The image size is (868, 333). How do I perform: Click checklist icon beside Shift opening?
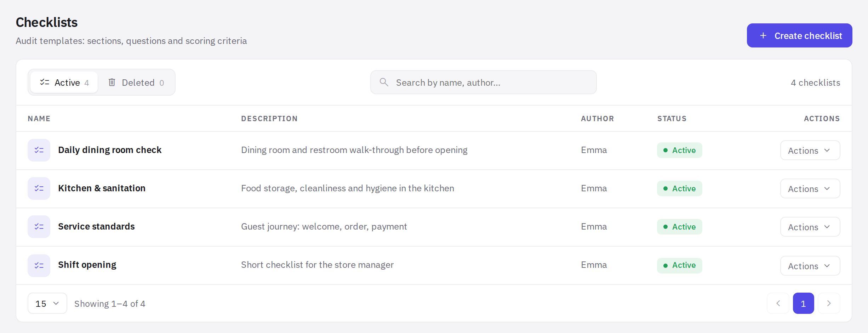[39, 265]
